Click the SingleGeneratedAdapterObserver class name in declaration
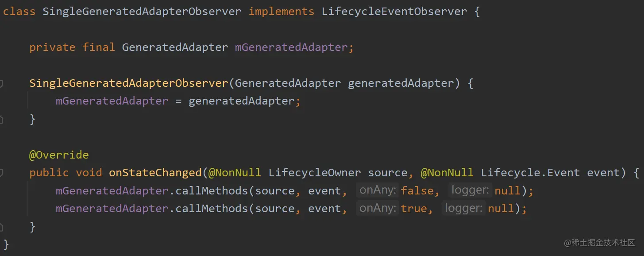644x256 pixels. tap(142, 12)
